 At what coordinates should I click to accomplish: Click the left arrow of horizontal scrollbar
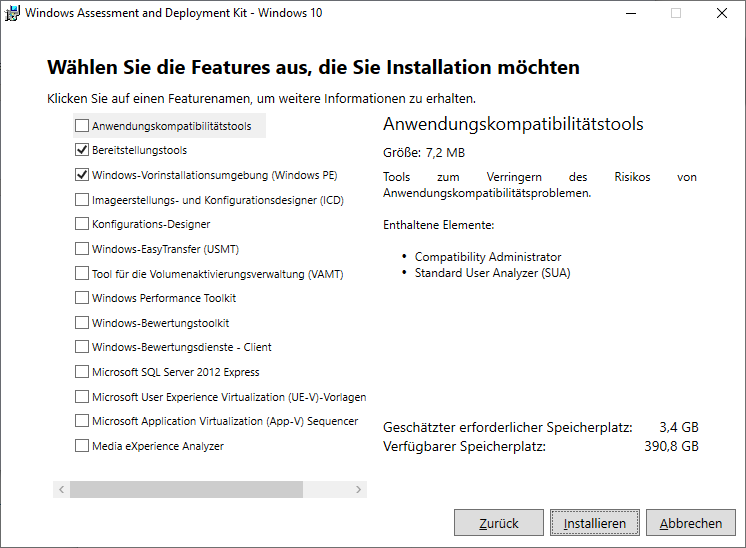pos(61,489)
